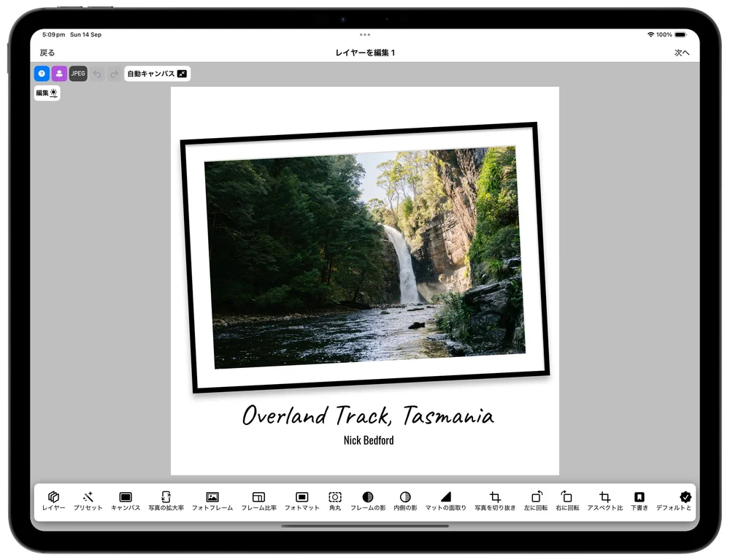This screenshot has width=730, height=560.
Task: Choose 写真を切り抜き crop photo tool
Action: [x=496, y=501]
